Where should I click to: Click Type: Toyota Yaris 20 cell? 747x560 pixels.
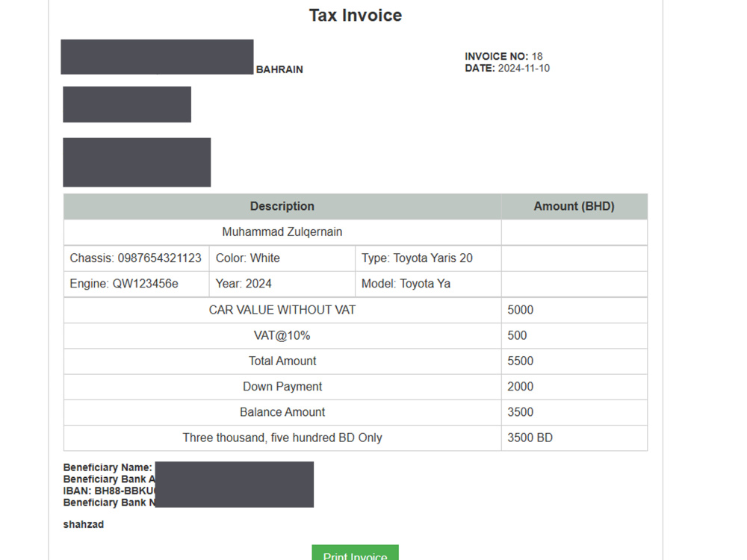428,258
